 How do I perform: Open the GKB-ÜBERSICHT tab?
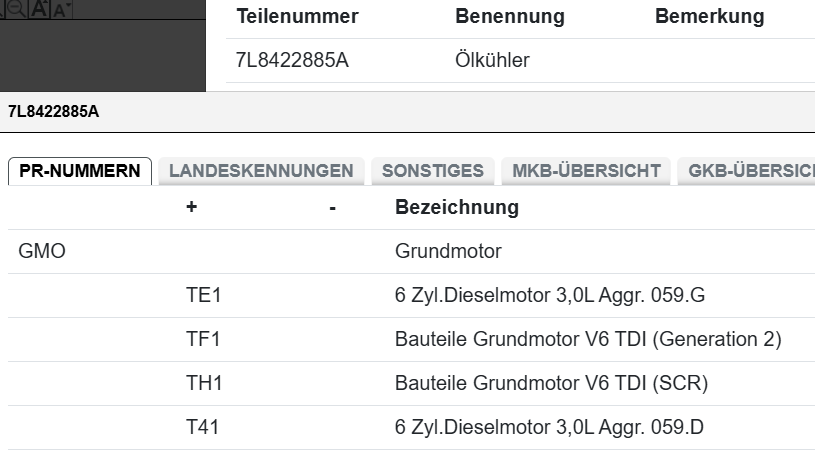pyautogui.click(x=748, y=171)
